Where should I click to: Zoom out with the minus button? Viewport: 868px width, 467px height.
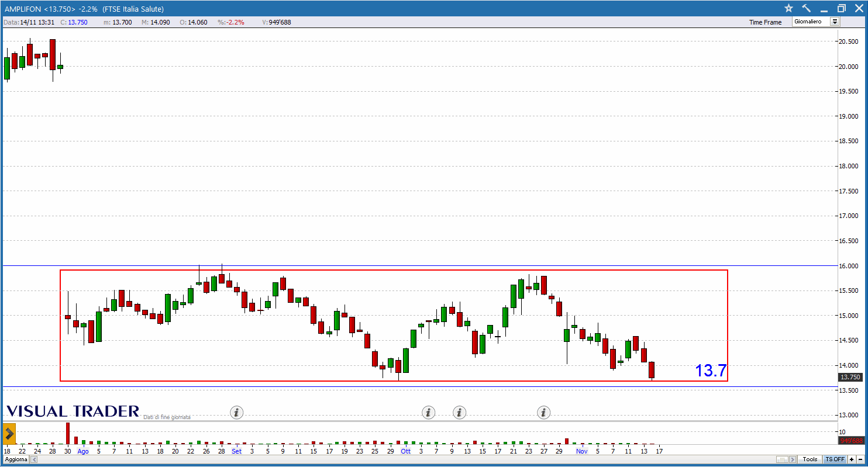[860, 459]
